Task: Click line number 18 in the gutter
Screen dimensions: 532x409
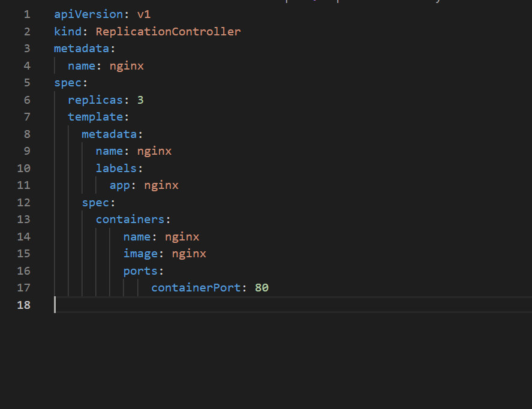Action: [23, 305]
